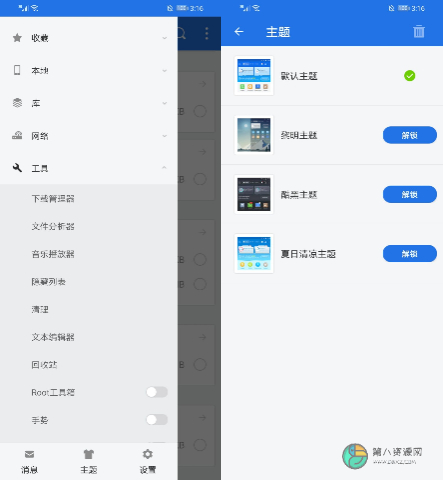Tap the search magnifier icon
This screenshot has height=480, width=443.
[182, 33]
